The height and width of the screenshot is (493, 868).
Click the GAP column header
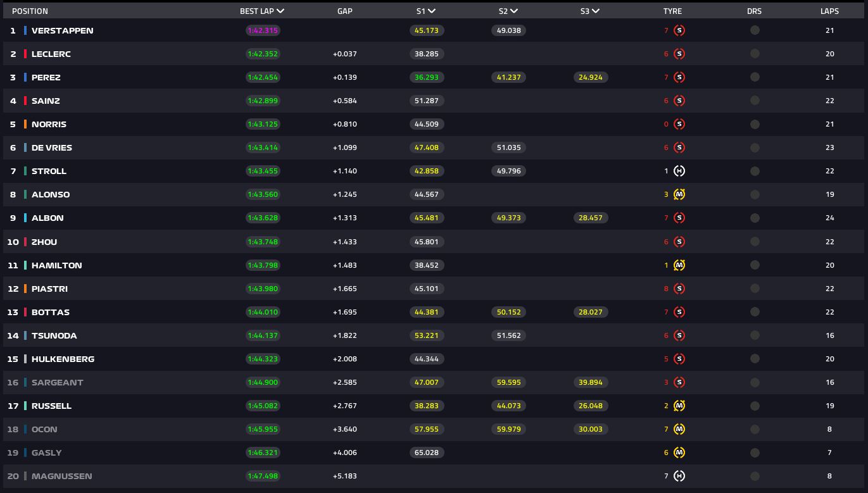click(x=345, y=11)
